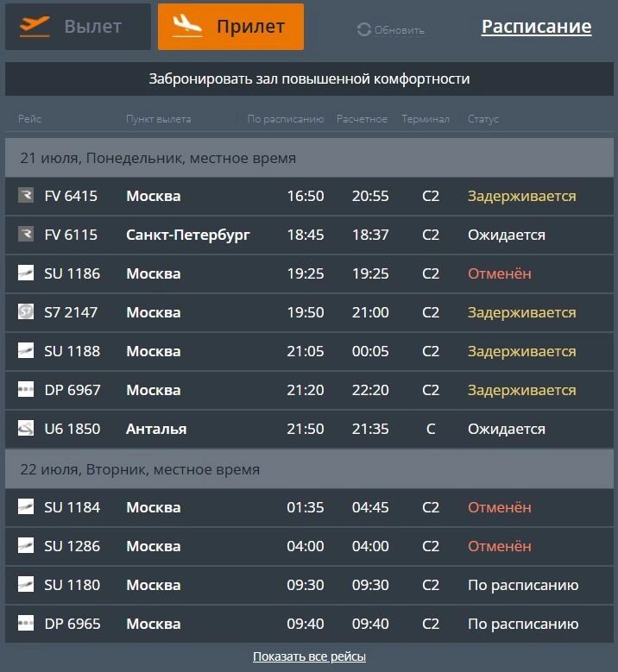This screenshot has height=672, width=618.
Task: Click the Статус column header
Action: click(x=483, y=119)
